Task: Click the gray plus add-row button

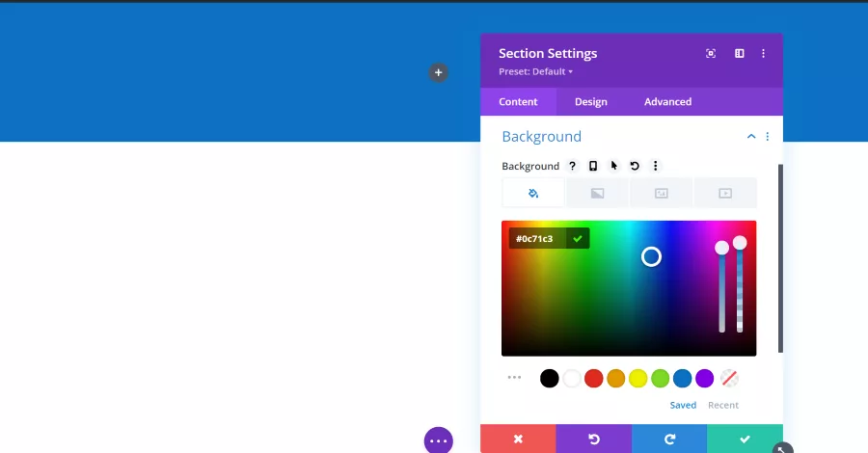Action: point(438,72)
